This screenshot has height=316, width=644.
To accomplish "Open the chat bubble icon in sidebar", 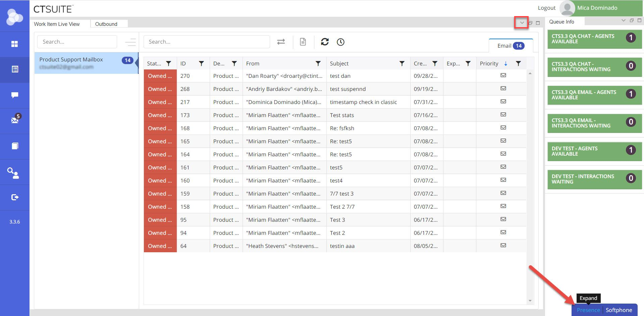I will click(x=14, y=95).
